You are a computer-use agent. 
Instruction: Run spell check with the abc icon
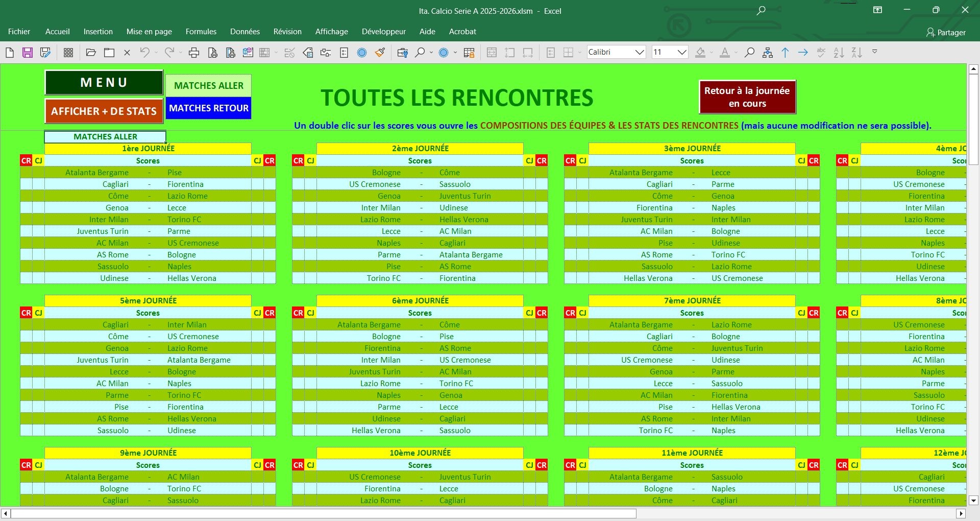tap(821, 52)
